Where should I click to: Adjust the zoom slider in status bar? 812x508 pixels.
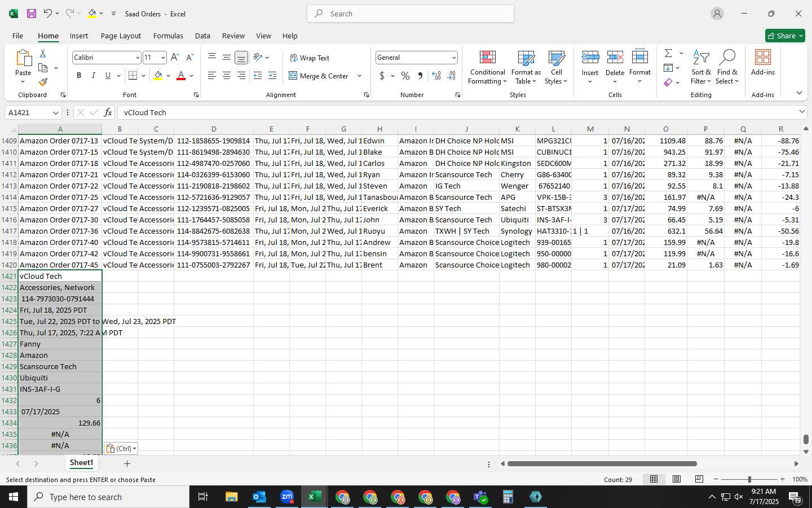[x=749, y=479]
